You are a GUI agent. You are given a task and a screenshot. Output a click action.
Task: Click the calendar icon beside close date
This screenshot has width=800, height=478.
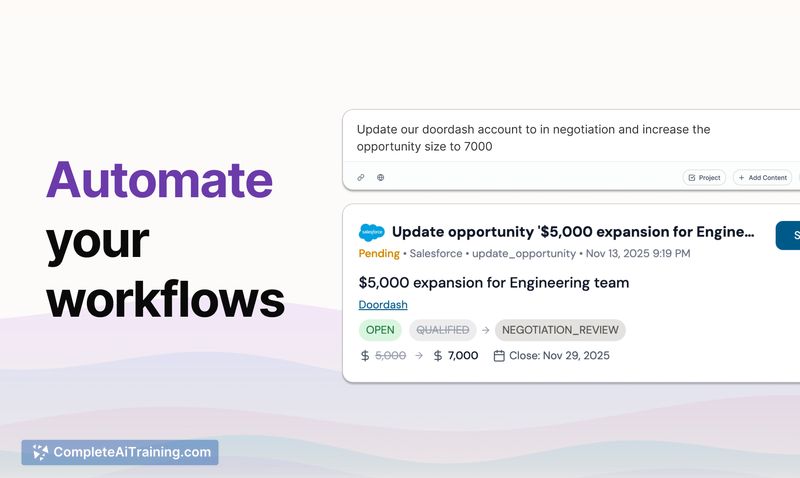pos(499,356)
